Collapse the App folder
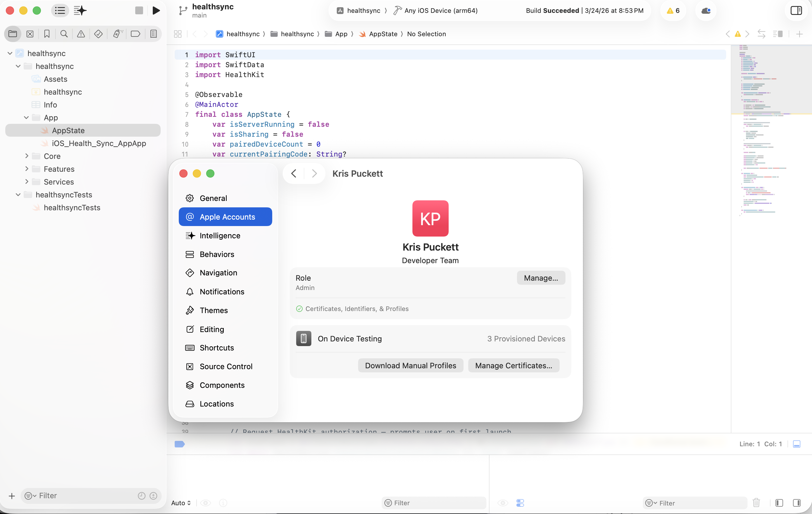Screen dimensions: 812x514 [26, 117]
